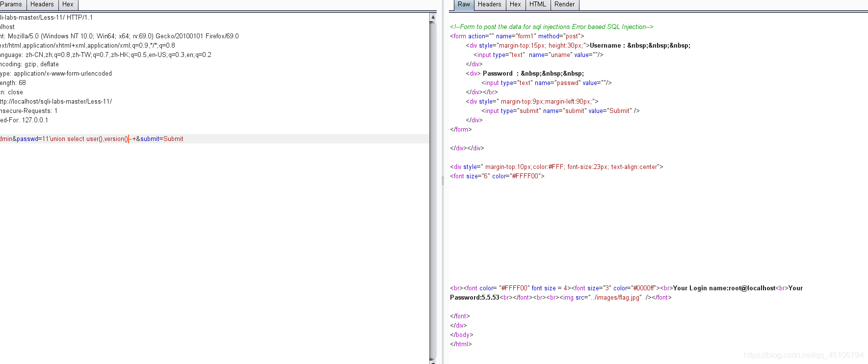Click the Connection: close header line
The image size is (868, 364).
point(11,92)
